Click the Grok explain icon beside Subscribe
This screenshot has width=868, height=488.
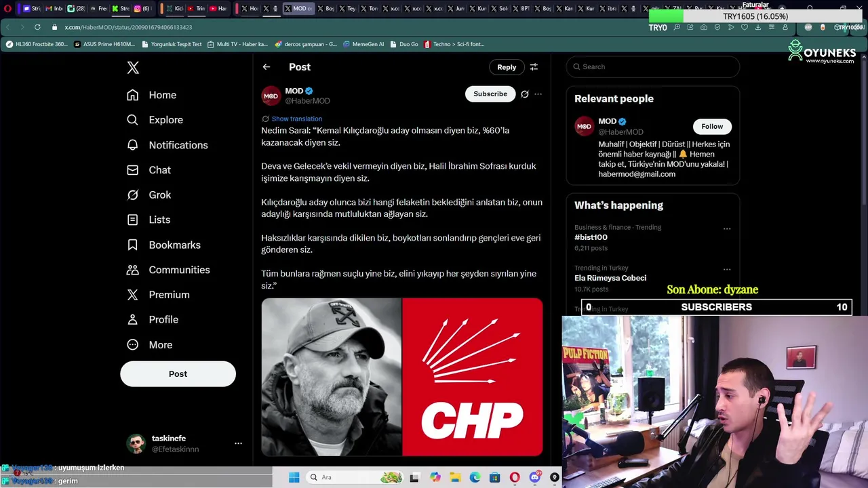(x=525, y=94)
